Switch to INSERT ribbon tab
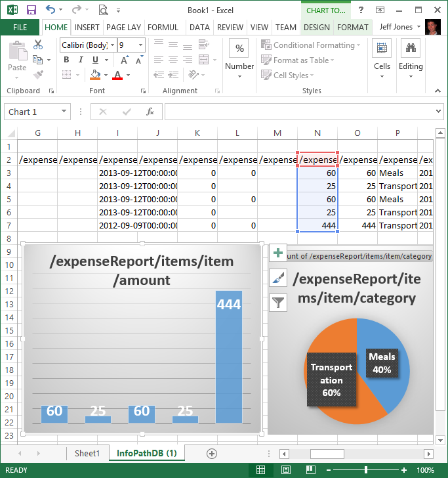448x478 pixels. (87, 28)
